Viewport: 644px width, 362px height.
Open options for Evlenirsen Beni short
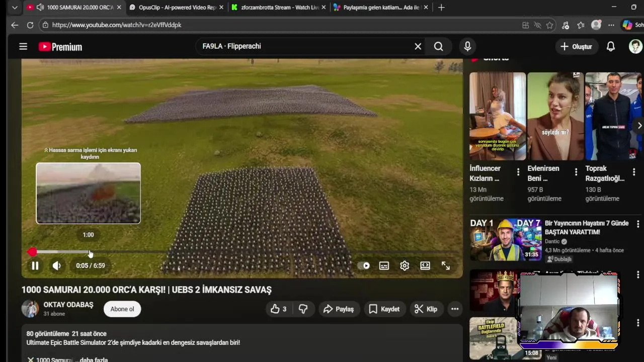(576, 172)
